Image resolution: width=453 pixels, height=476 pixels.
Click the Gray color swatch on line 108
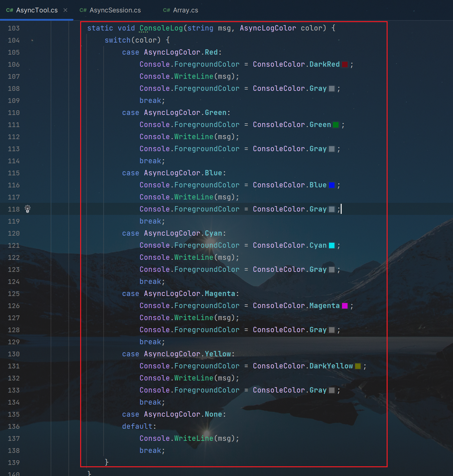(x=332, y=88)
